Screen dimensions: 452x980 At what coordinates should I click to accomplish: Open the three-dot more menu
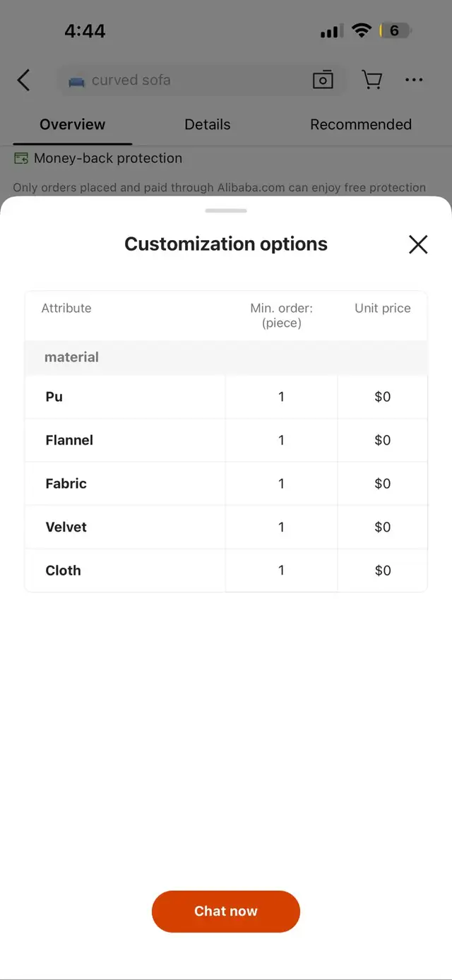(x=414, y=80)
